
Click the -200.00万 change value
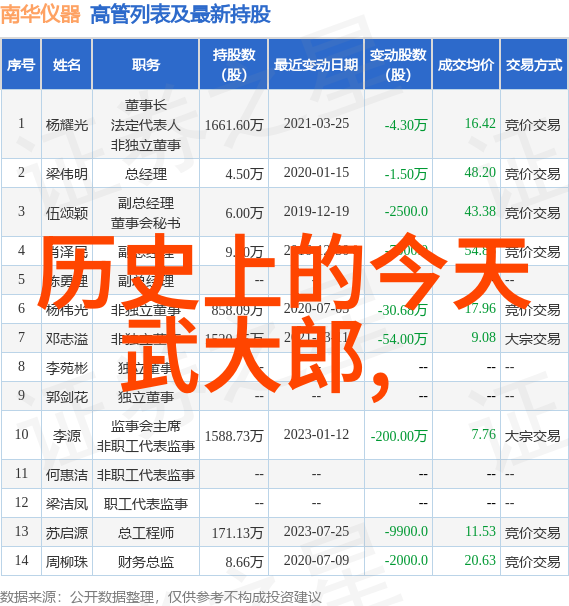pyautogui.click(x=399, y=436)
